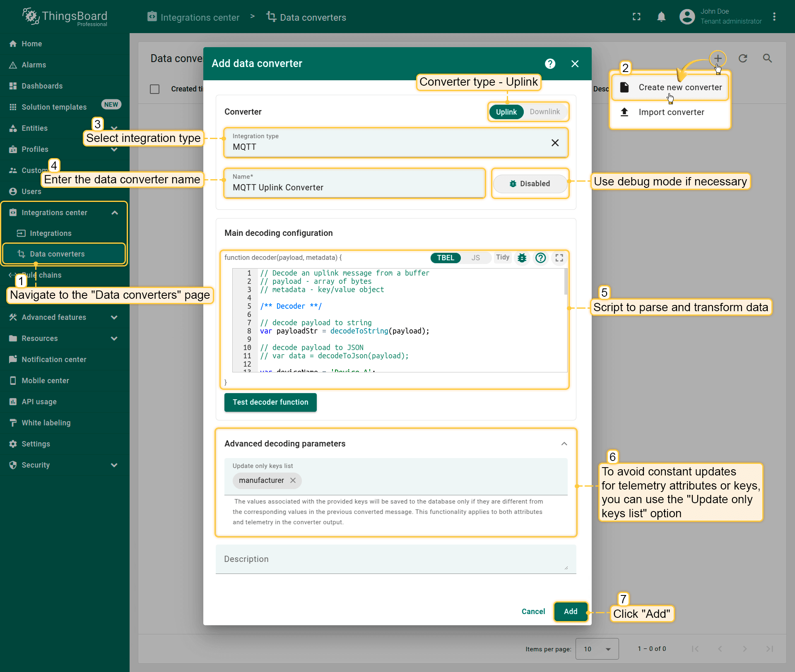Click the code editor debug bug icon

point(522,258)
